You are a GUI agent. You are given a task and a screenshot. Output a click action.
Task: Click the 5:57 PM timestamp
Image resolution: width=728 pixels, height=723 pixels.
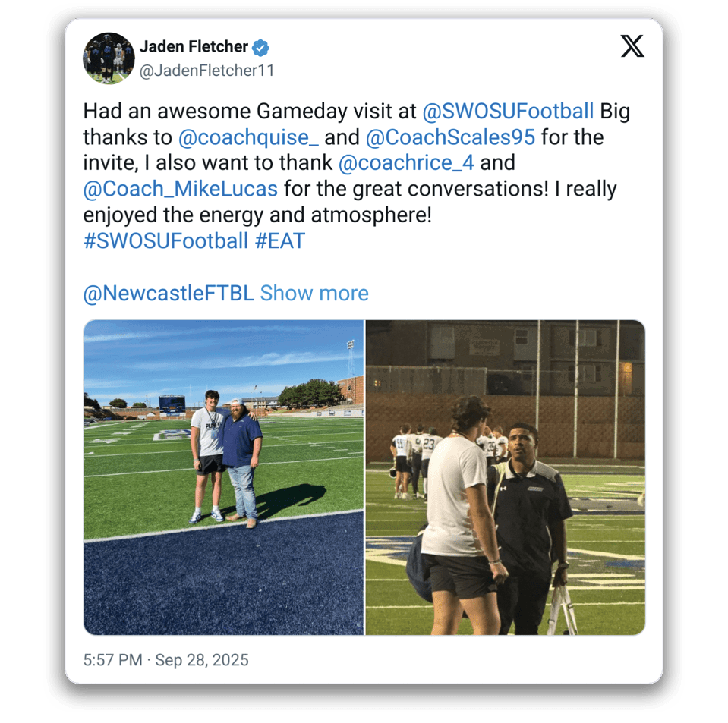pos(113,659)
